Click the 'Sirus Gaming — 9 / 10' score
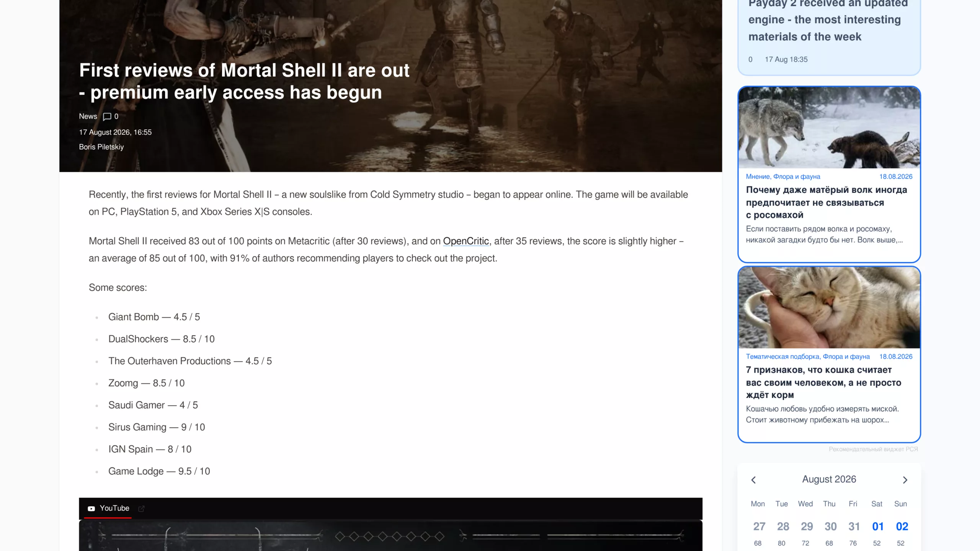Viewport: 980px width, 551px height. tap(157, 427)
